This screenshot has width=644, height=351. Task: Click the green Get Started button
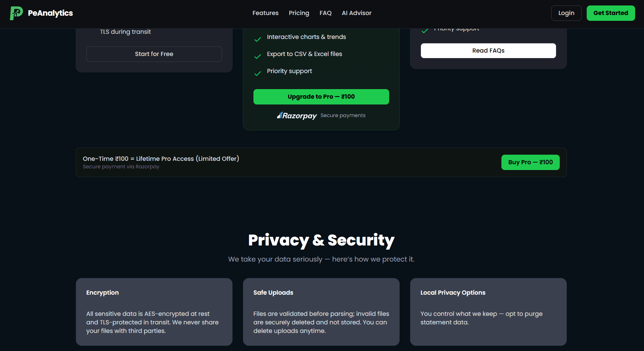(x=611, y=13)
